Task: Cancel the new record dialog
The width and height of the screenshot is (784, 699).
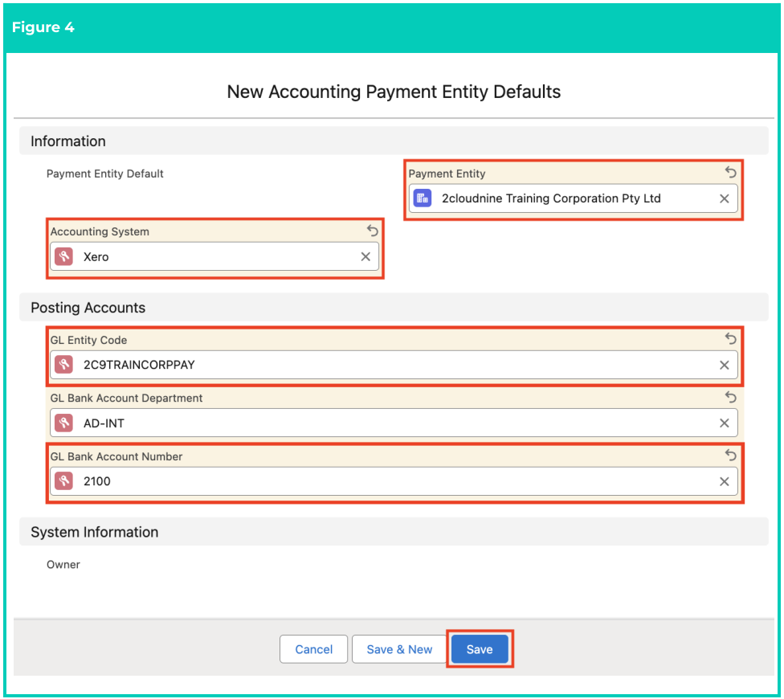Action: 313,649
